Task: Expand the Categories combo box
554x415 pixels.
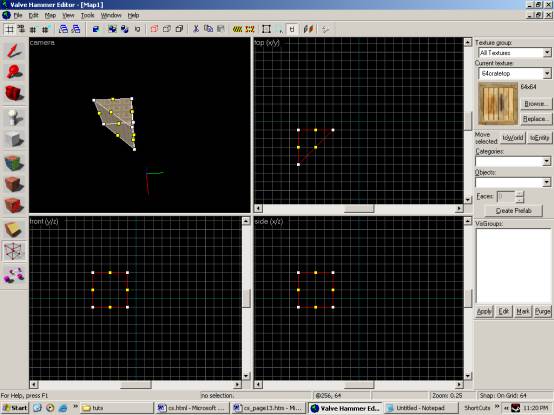Action: pyautogui.click(x=513, y=161)
